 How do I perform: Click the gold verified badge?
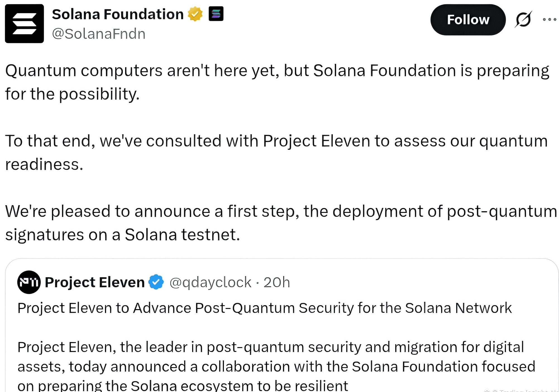click(x=195, y=14)
